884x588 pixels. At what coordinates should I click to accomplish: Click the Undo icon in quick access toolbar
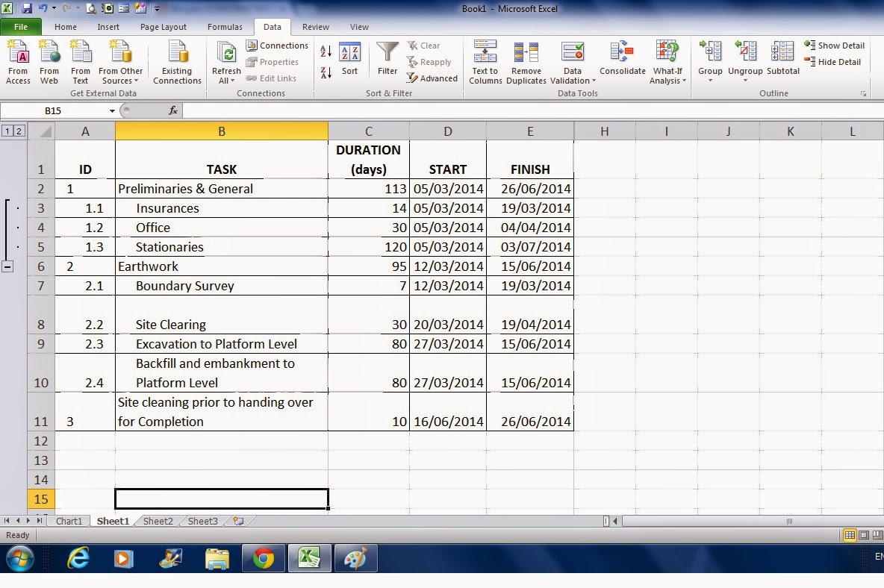coord(43,8)
